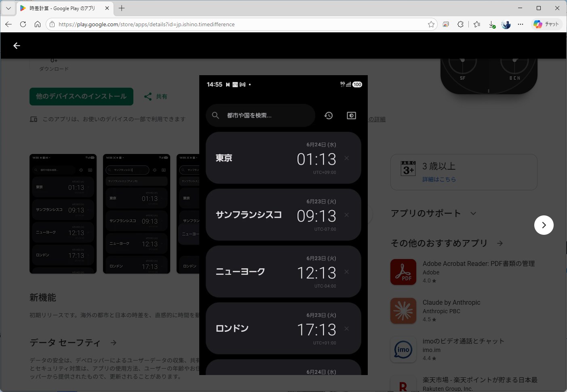Tap theme toggle icon in phone screenshot
Screen dimensions: 567x392
coord(352,116)
